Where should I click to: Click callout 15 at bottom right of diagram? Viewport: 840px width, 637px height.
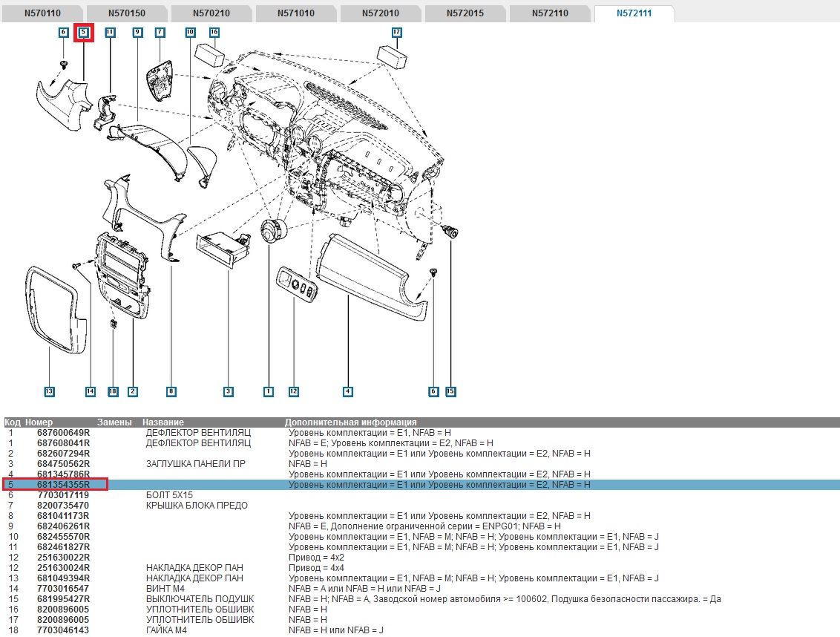click(450, 391)
